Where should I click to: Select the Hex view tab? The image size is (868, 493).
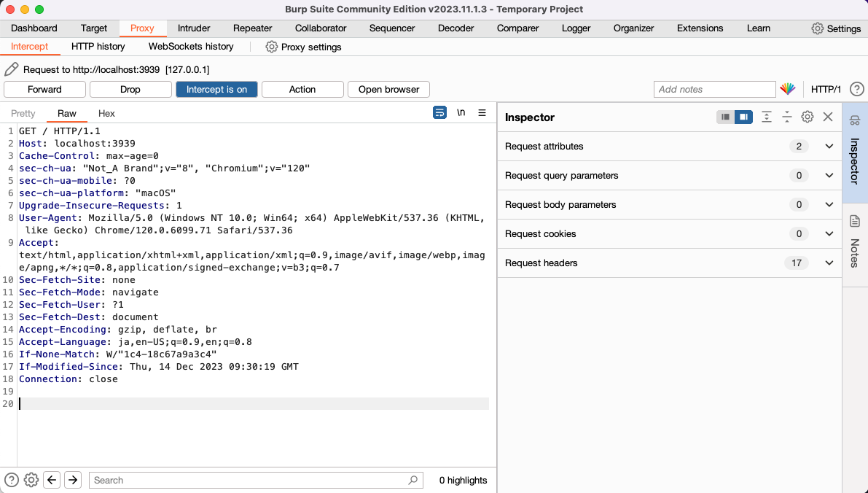106,114
